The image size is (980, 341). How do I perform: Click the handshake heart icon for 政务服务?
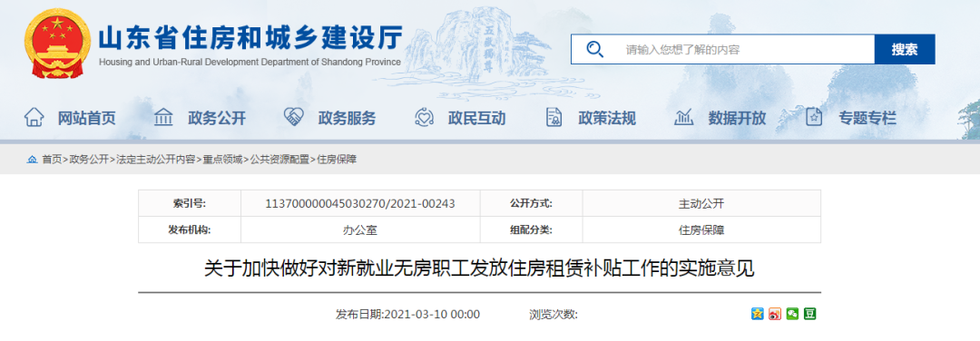click(x=294, y=117)
